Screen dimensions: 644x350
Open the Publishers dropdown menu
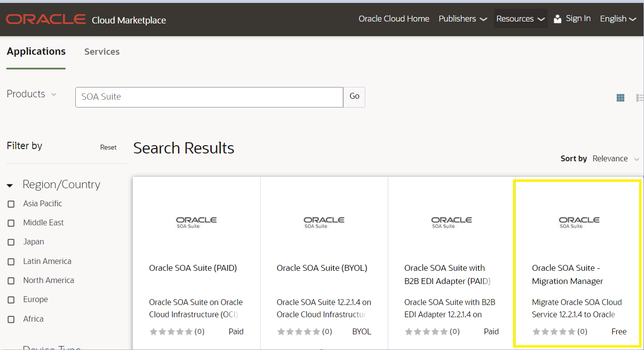[463, 19]
